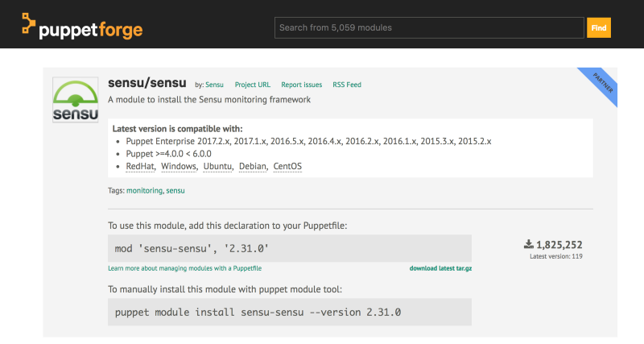Viewport: 644px width, 344px height.
Task: Open the RSS Feed link
Action: point(347,85)
